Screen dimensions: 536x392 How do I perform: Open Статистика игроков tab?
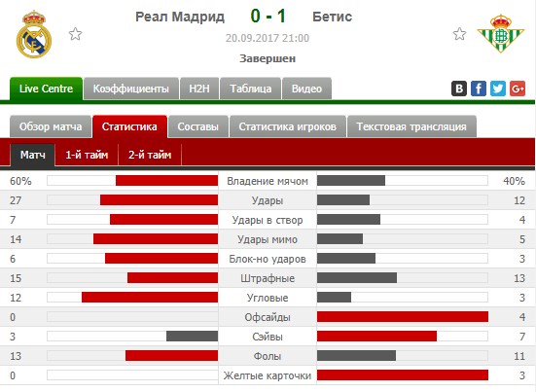coord(288,126)
